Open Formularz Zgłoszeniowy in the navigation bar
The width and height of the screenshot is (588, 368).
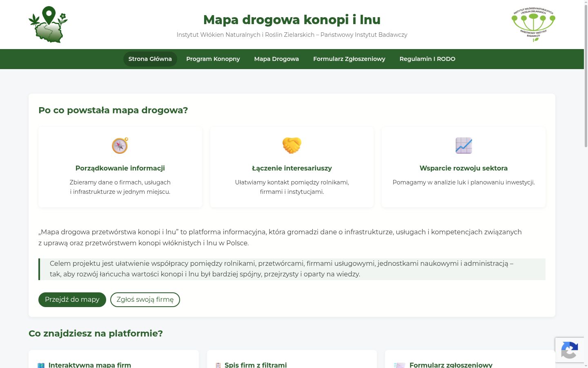(349, 59)
